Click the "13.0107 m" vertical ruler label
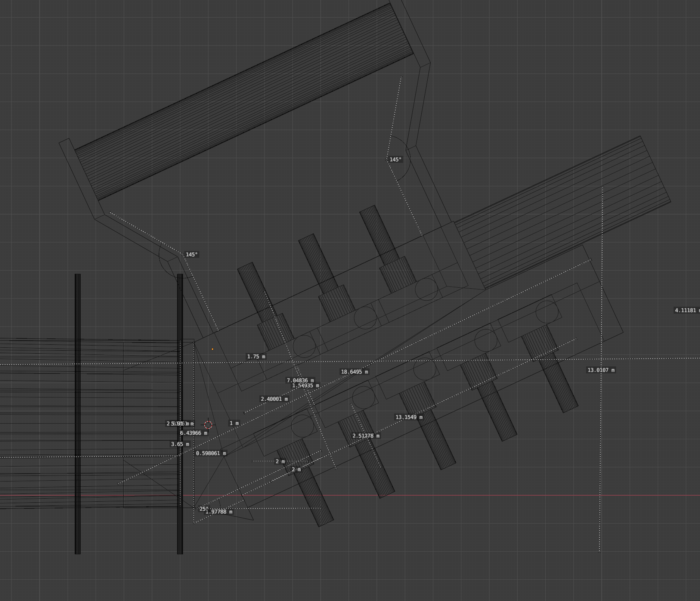 [x=601, y=370]
